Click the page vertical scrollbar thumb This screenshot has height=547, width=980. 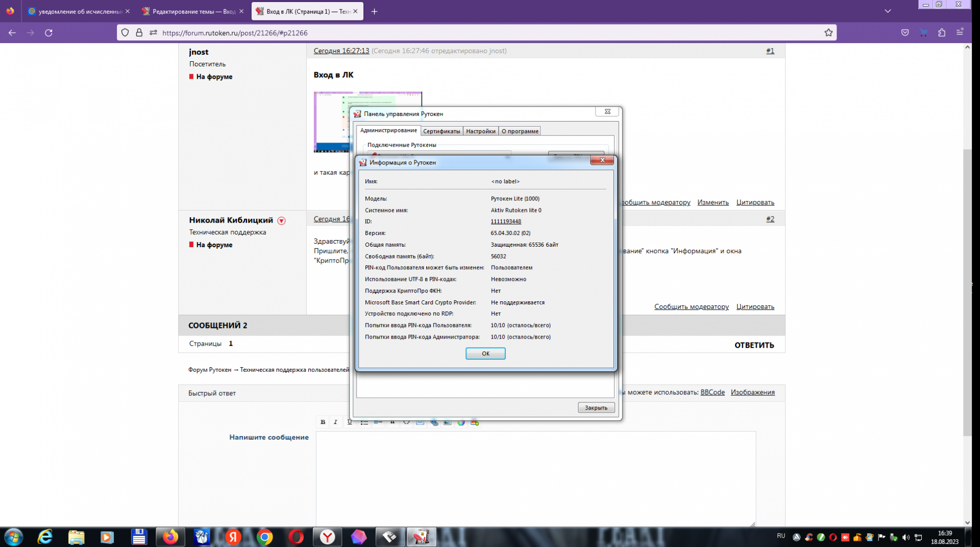[967, 292]
